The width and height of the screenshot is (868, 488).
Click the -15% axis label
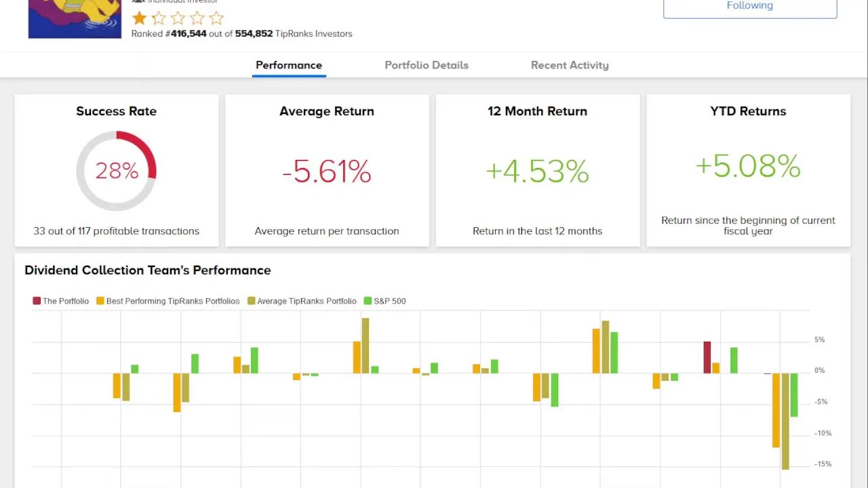[823, 464]
